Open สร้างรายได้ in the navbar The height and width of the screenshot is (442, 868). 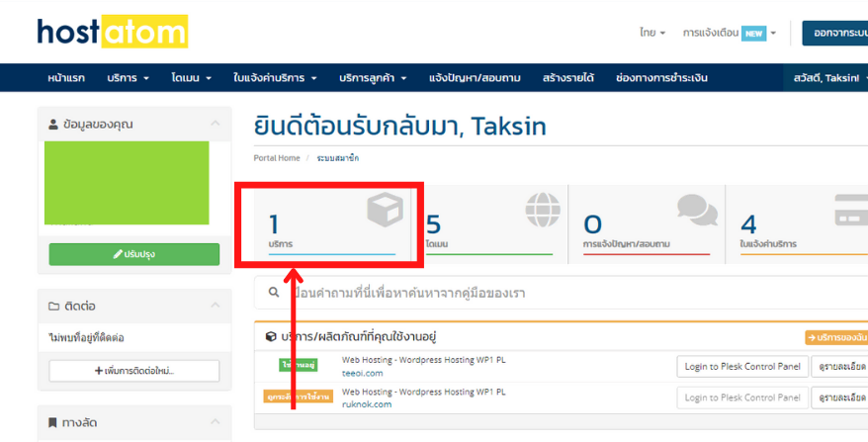568,78
